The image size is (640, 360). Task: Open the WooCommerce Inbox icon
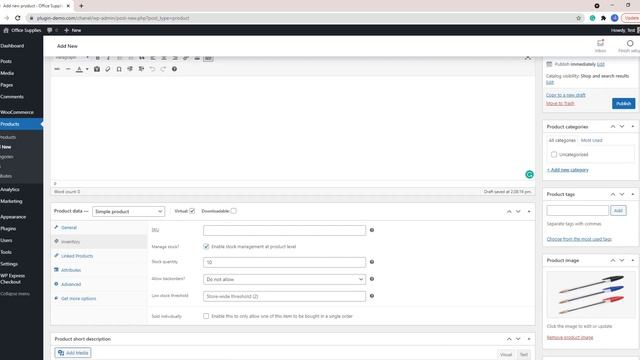click(x=600, y=43)
